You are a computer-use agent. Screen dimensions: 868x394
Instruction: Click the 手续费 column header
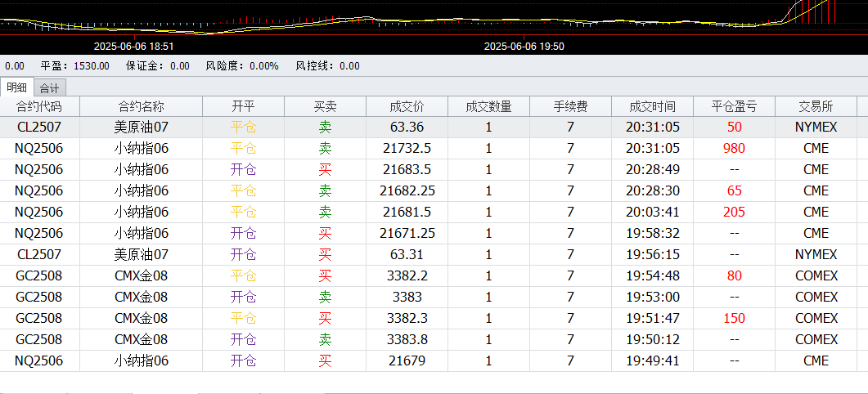pos(570,106)
